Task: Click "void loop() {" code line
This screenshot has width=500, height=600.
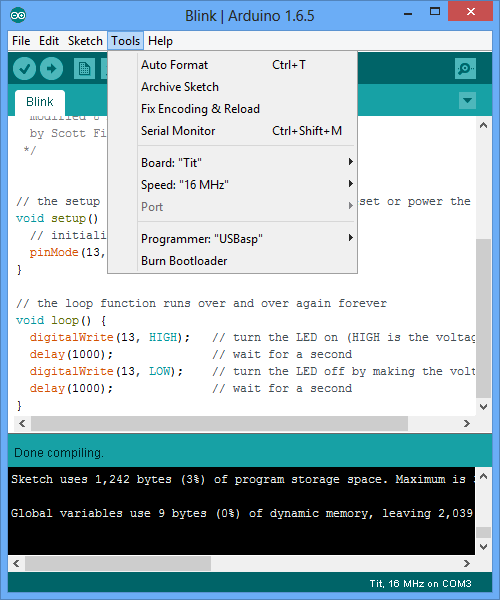Action: click(61, 320)
